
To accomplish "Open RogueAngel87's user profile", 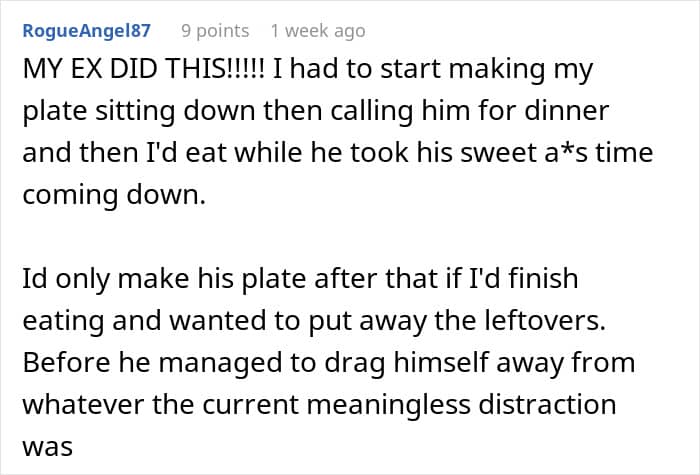I will point(86,31).
